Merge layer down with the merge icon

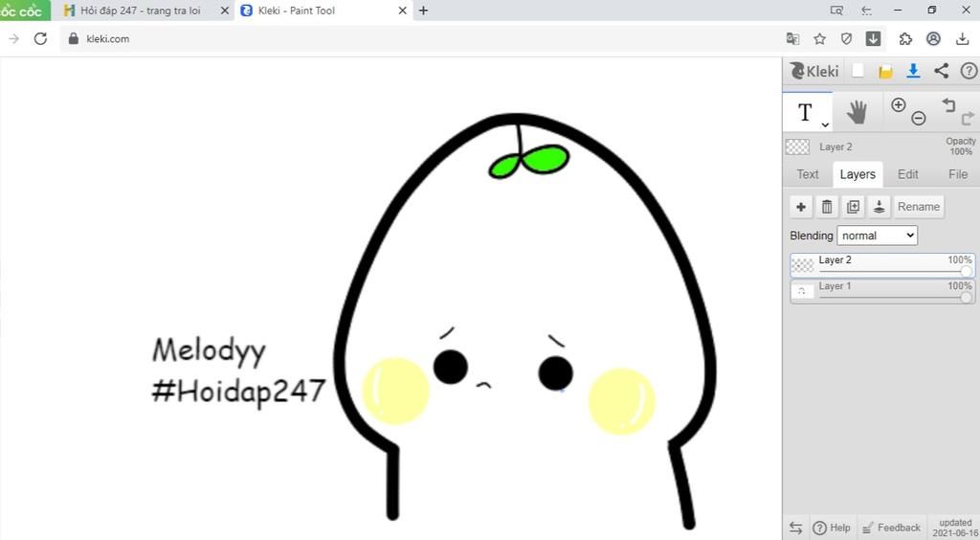pos(879,207)
